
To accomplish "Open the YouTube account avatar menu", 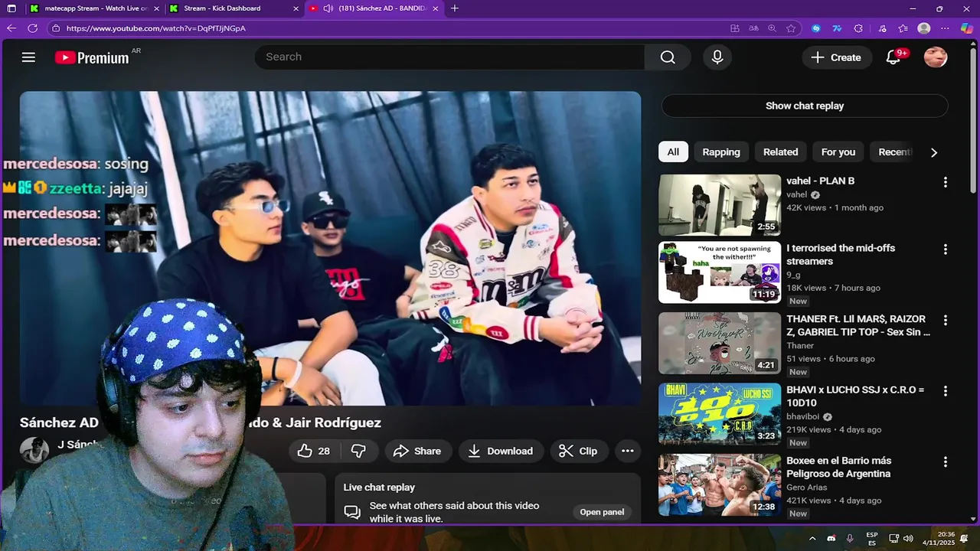I will pos(936,57).
